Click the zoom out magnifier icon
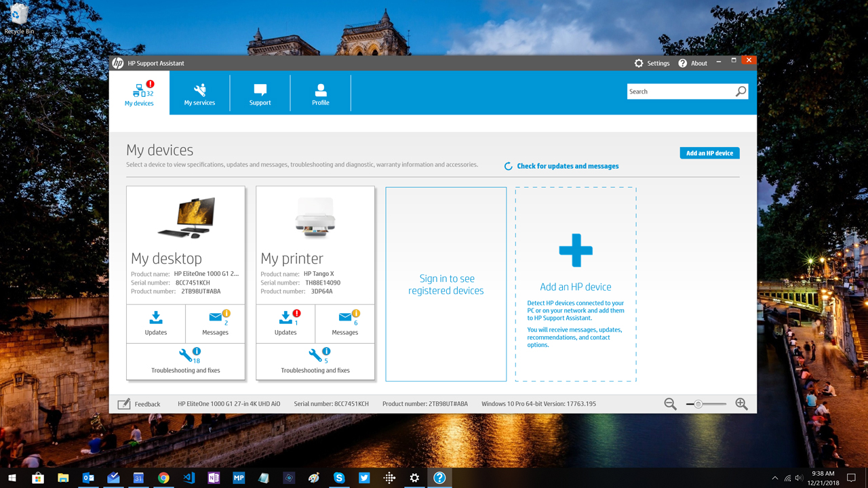868x488 pixels. tap(670, 404)
